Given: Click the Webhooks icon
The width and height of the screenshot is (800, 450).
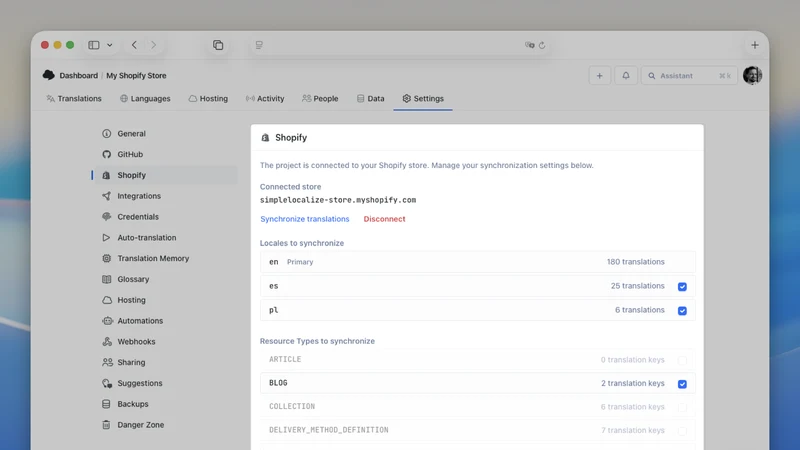Looking at the screenshot, I should point(107,341).
